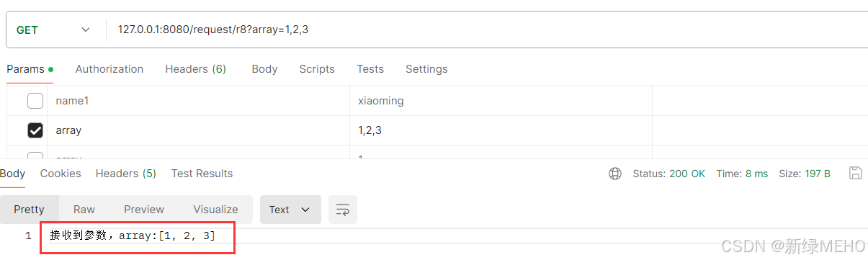Screen dimensions: 868x260
Task: Switch to the Authorization tab
Action: pos(109,69)
